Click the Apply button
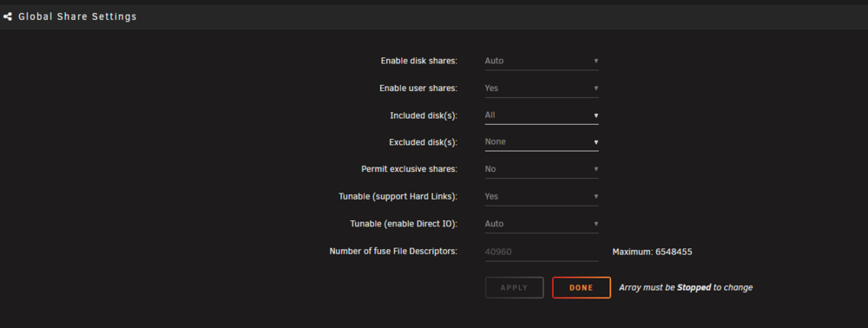 click(x=514, y=287)
